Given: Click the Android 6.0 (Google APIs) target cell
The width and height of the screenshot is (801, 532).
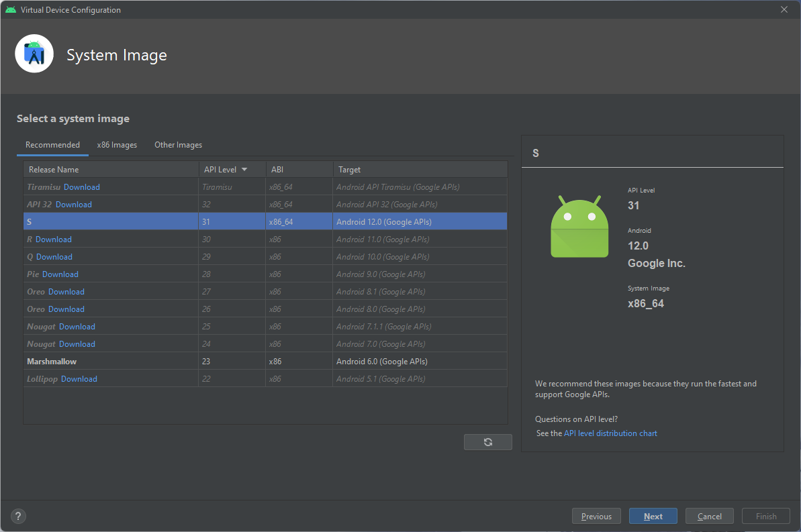Looking at the screenshot, I should pyautogui.click(x=420, y=362).
